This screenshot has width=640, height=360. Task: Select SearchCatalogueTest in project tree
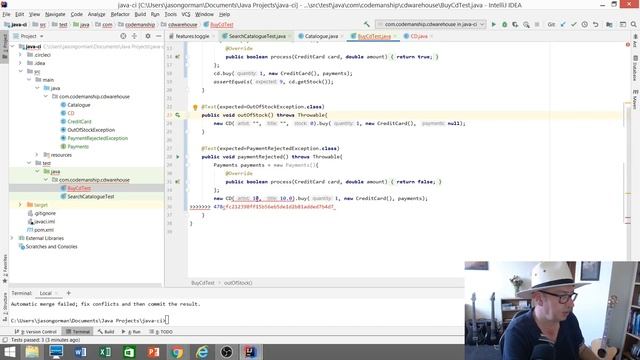[x=91, y=197]
